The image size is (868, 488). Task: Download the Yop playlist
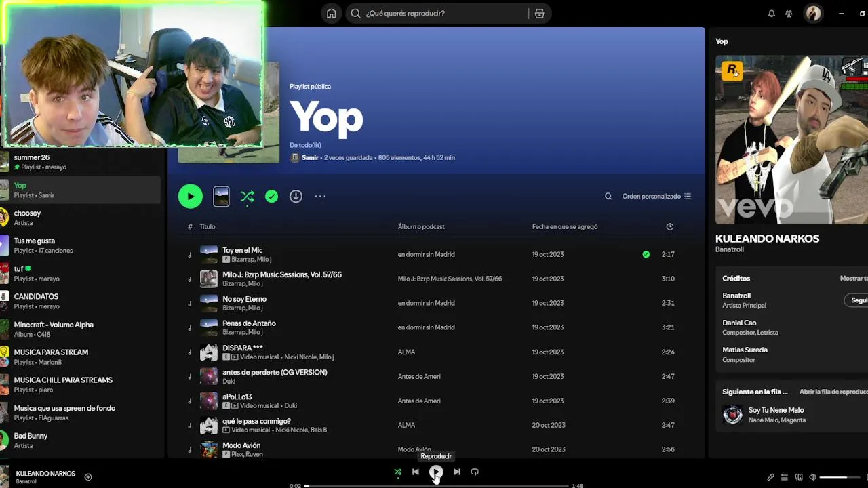pyautogui.click(x=296, y=197)
